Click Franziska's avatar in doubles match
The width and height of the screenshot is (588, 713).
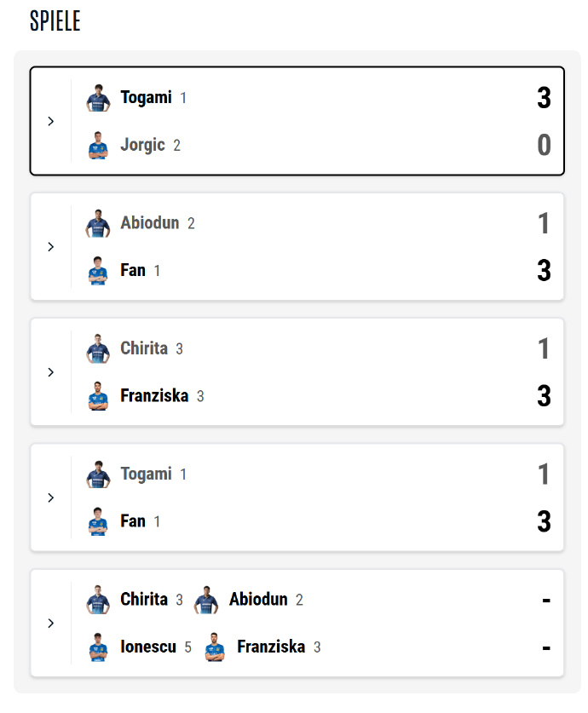[x=216, y=647]
